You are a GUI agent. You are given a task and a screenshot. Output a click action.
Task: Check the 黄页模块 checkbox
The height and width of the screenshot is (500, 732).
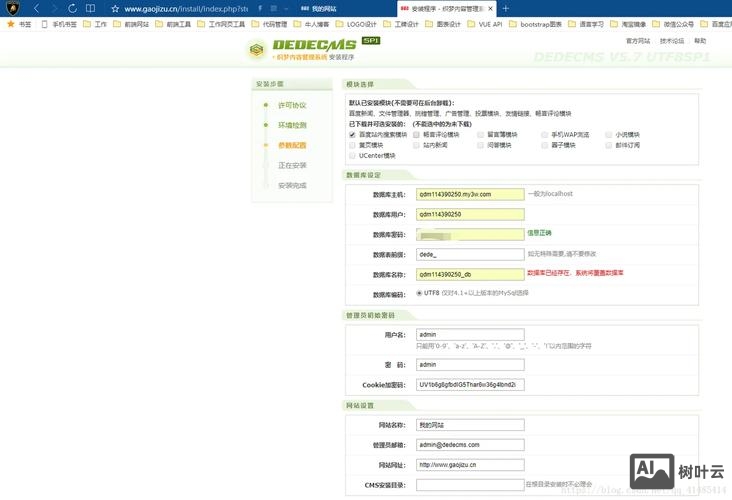click(x=352, y=145)
